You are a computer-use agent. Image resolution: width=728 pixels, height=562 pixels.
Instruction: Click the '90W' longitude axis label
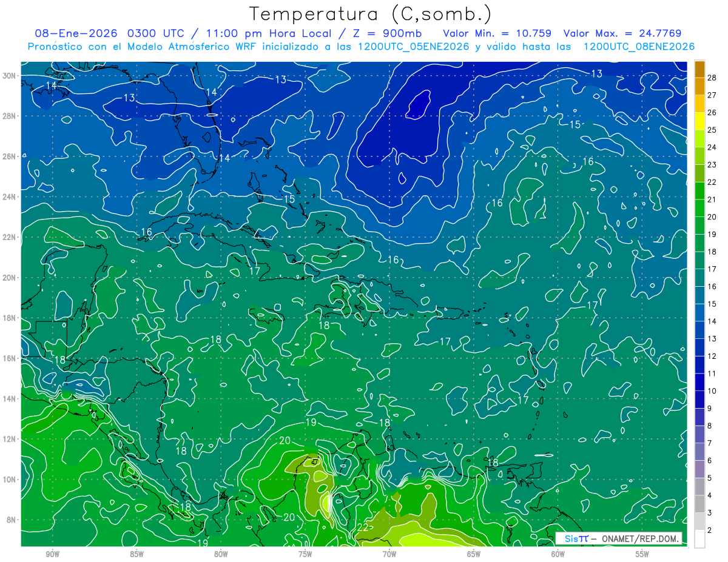click(52, 554)
